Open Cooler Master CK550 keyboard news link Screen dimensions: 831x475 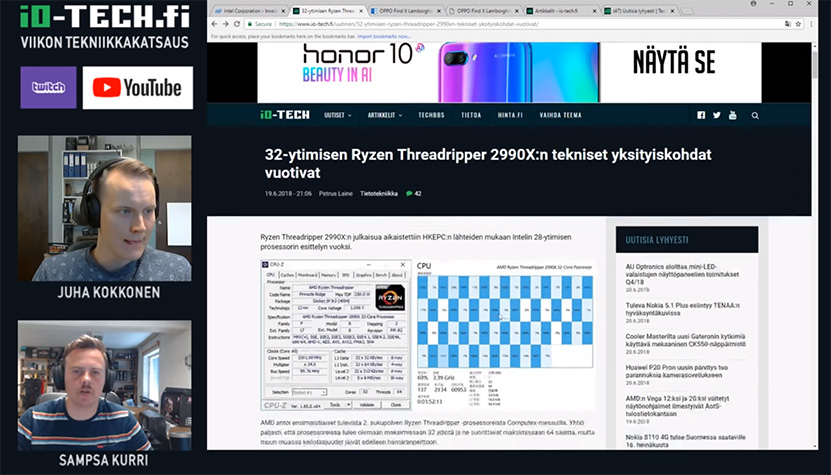[685, 340]
